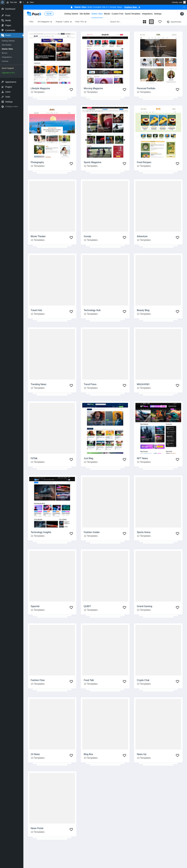Click the WordPress logo in admin bar
Image resolution: width=187 pixels, height=868 pixels.
click(2, 2)
